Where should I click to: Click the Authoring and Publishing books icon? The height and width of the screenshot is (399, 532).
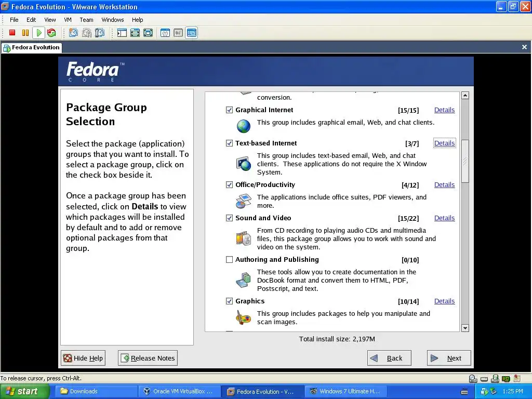tap(244, 280)
